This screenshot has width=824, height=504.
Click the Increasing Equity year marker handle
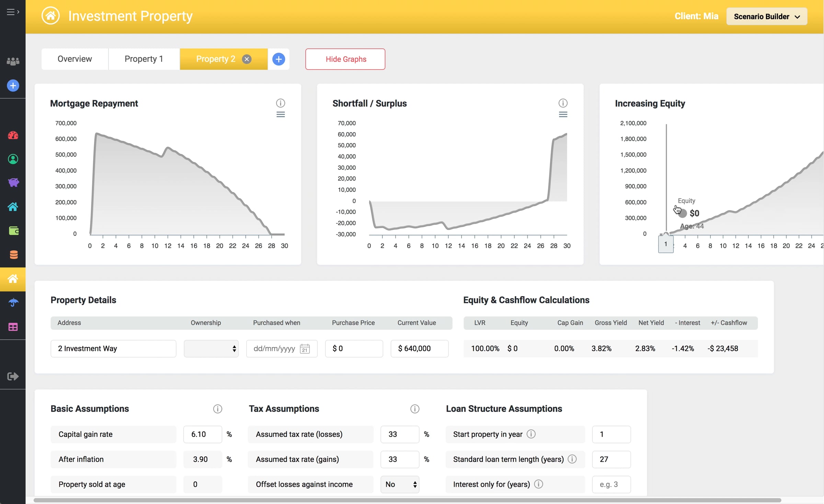pyautogui.click(x=666, y=244)
